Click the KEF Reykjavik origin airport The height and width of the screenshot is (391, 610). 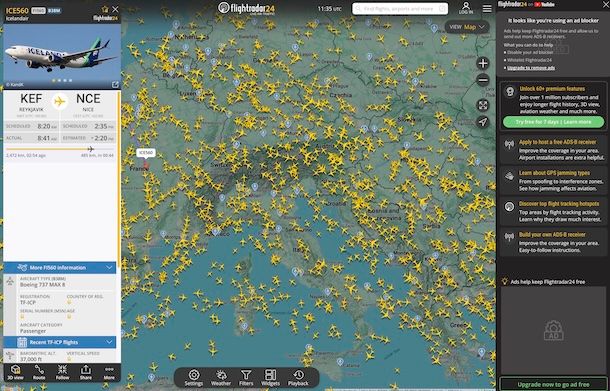pos(32,103)
